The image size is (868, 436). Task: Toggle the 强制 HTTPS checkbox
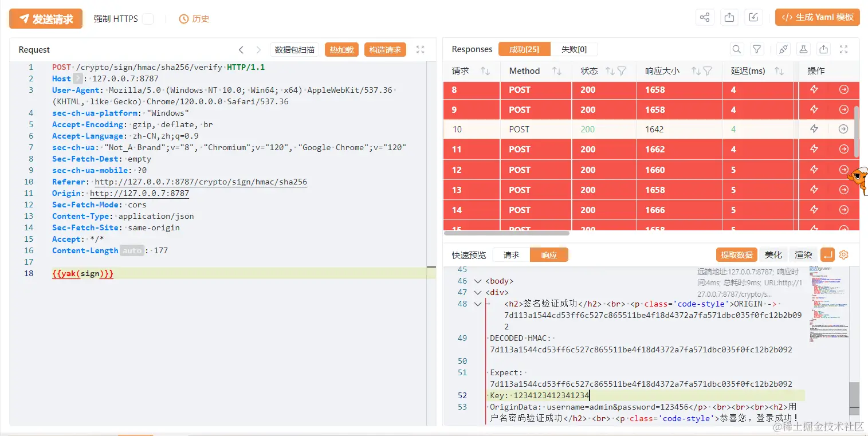pos(148,19)
